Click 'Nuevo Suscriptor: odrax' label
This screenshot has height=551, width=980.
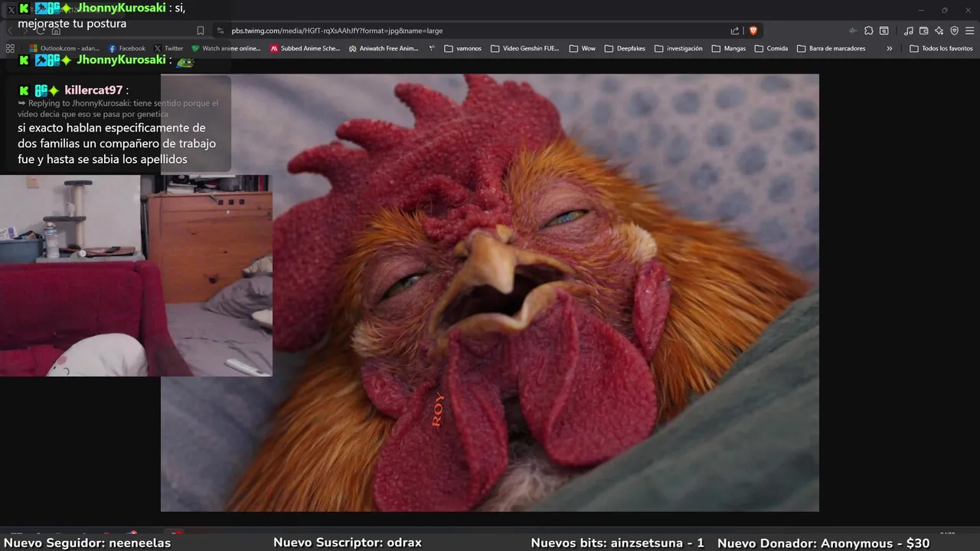(348, 543)
